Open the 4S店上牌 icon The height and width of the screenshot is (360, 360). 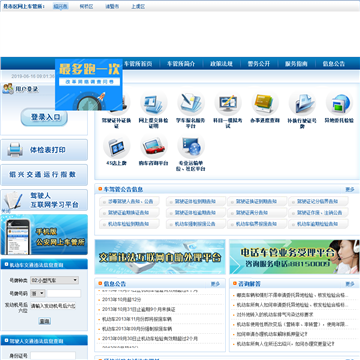click(x=116, y=146)
